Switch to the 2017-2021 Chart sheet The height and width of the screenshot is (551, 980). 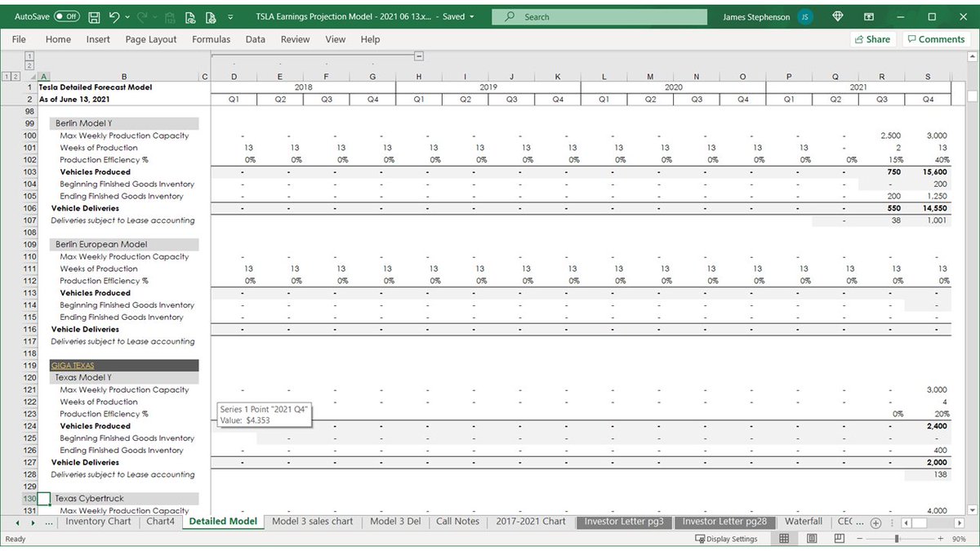point(531,522)
